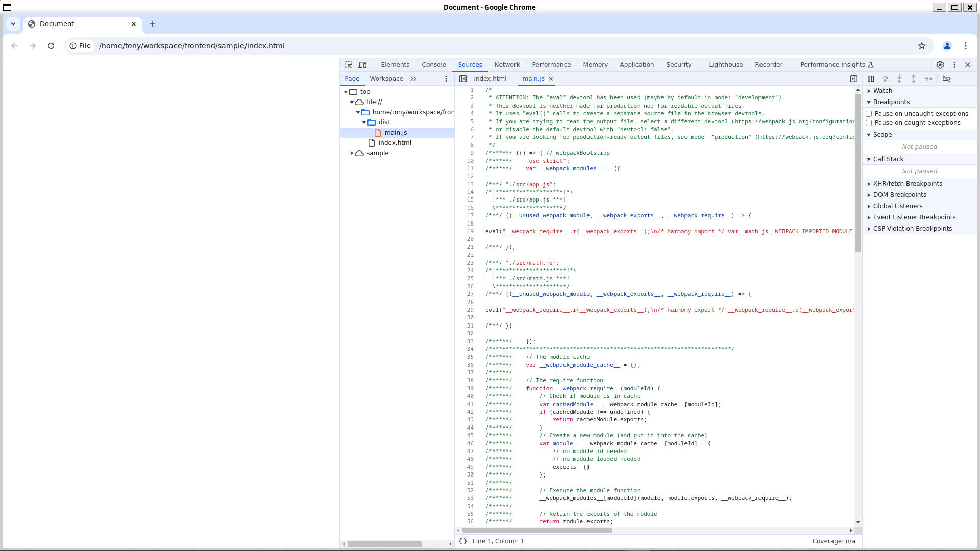
Task: Click line number 19 gutter
Action: [470, 231]
